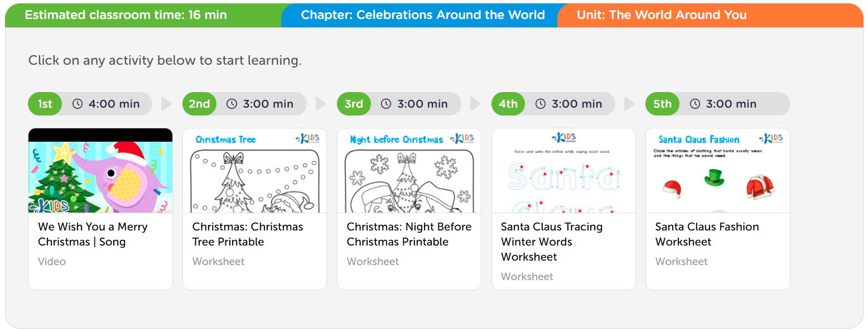Select the green 3rd step badge

coord(354,104)
